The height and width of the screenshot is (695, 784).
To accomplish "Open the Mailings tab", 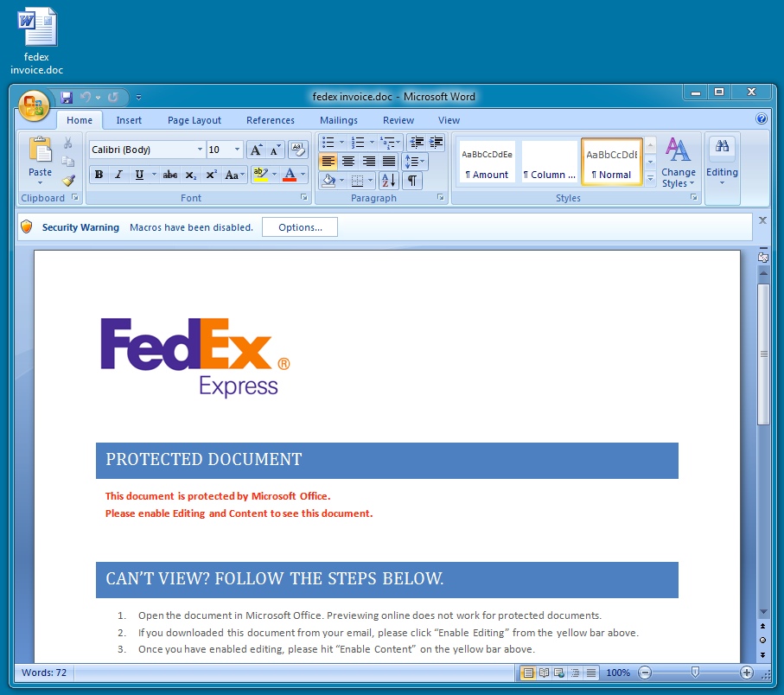I will 339,120.
